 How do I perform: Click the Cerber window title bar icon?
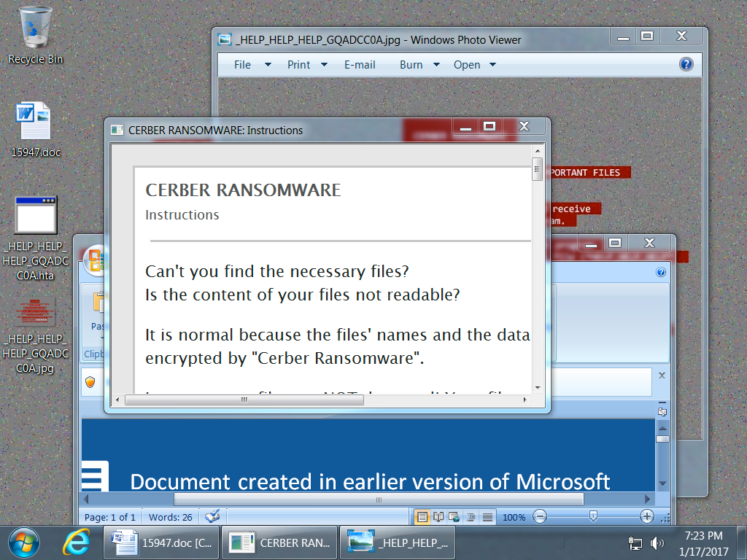[117, 130]
